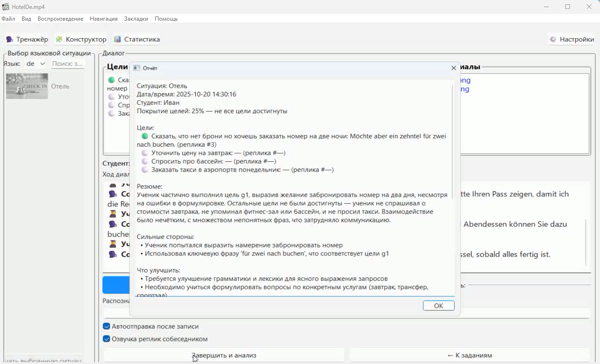The width and height of the screenshot is (600, 364).
Task: Click green goal indicator in the report
Action: pyautogui.click(x=145, y=136)
